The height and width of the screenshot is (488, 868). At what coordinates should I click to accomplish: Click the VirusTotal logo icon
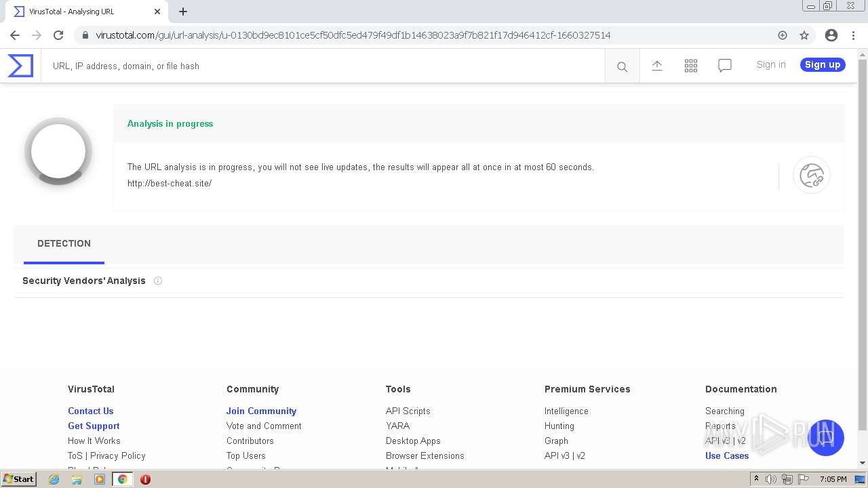pyautogui.click(x=20, y=66)
